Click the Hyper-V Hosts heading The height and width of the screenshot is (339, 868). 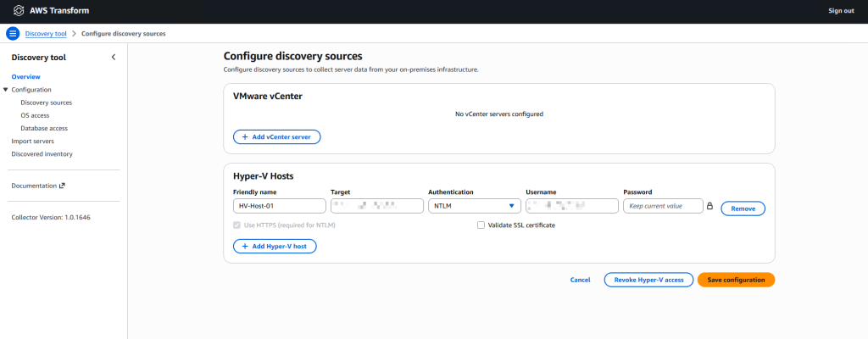point(264,176)
